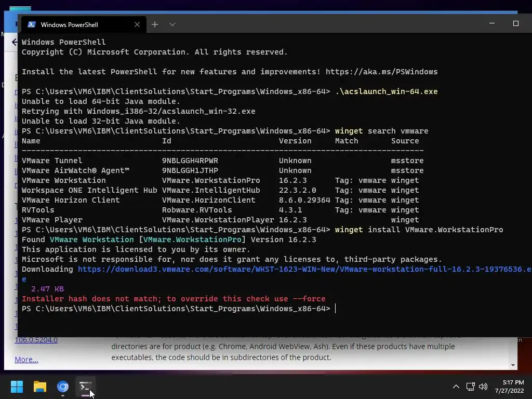Click the '.\acslaunch_win-64.exe' command text
Image resolution: width=532 pixels, height=399 pixels.
tap(386, 91)
